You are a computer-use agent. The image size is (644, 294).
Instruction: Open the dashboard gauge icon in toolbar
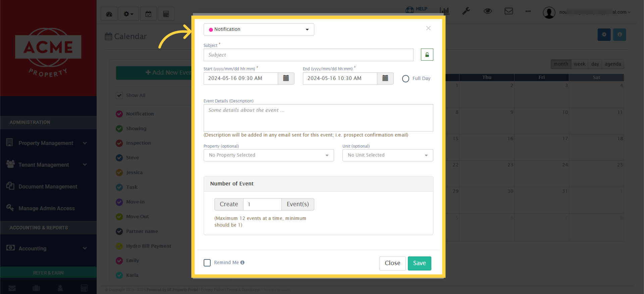tap(109, 14)
